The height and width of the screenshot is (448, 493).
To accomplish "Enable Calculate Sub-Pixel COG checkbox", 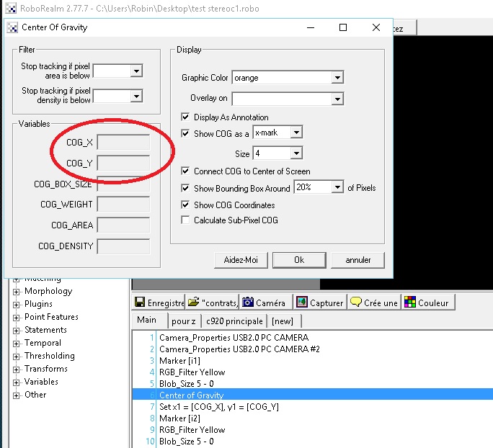I will tap(185, 220).
